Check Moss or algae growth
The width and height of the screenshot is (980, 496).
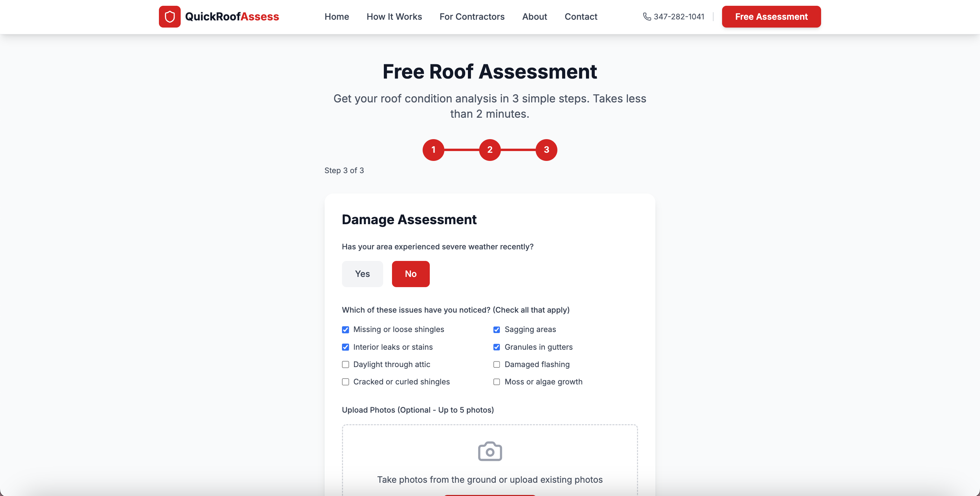pyautogui.click(x=496, y=381)
